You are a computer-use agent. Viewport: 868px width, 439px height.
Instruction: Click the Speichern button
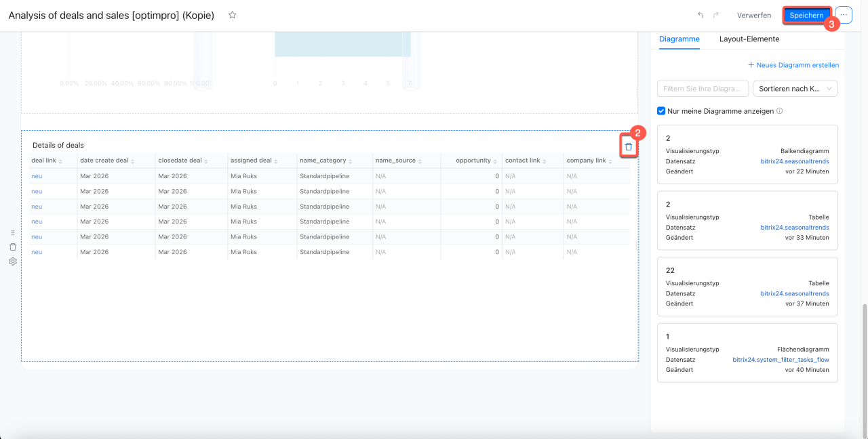pos(806,15)
